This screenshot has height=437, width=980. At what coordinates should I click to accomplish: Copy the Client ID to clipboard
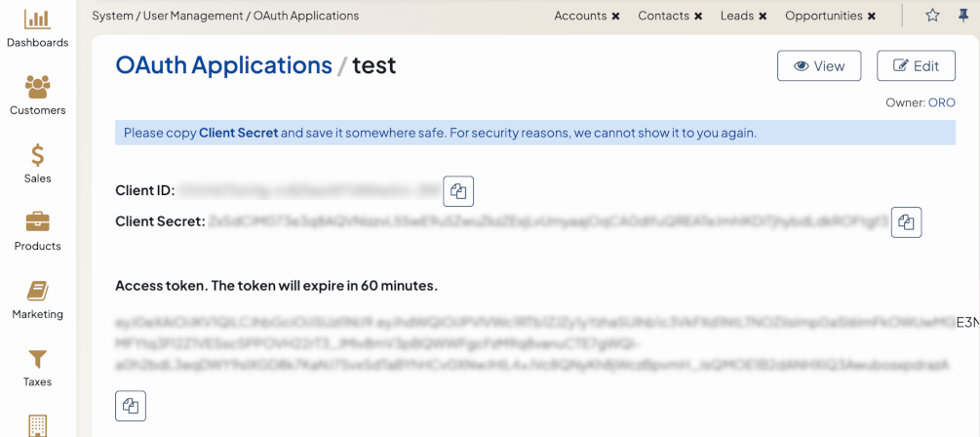(x=458, y=191)
